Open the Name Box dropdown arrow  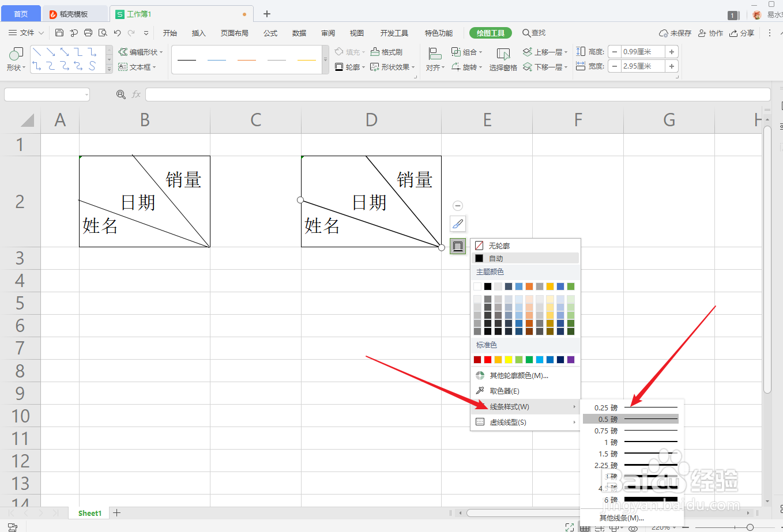86,95
